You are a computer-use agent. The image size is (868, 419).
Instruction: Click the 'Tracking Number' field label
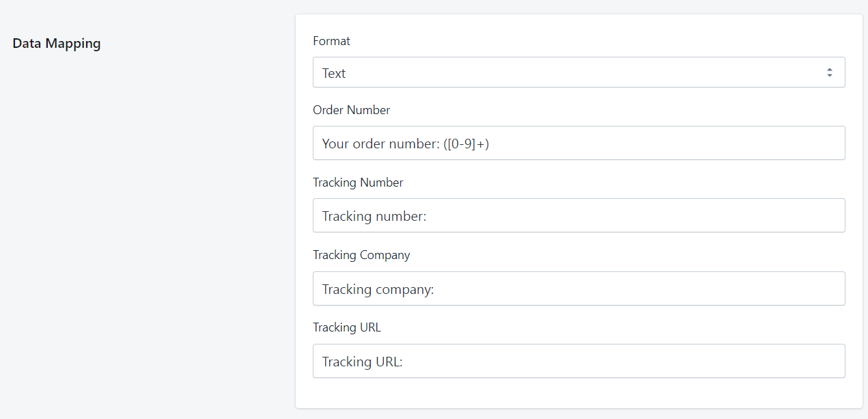(358, 183)
